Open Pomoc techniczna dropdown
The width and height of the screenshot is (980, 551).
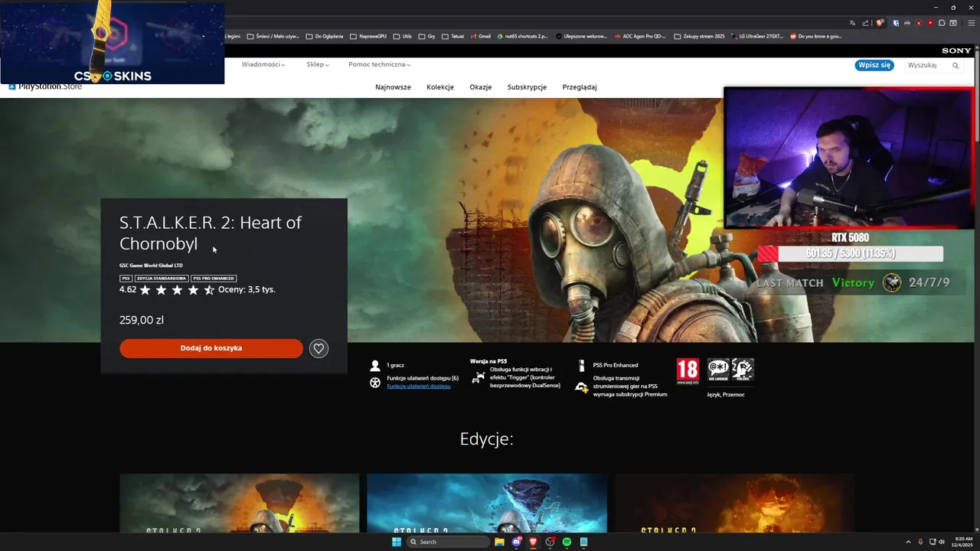(379, 64)
